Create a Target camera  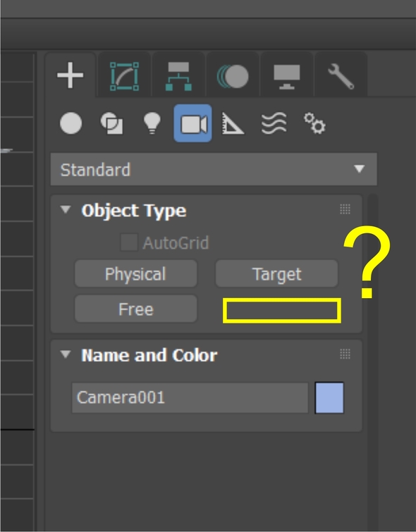[277, 273]
